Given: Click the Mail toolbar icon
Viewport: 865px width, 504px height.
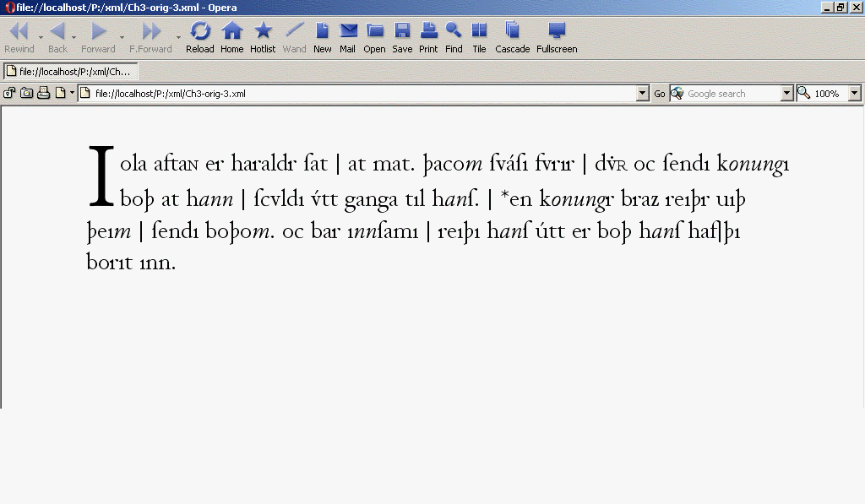Looking at the screenshot, I should pos(347,38).
